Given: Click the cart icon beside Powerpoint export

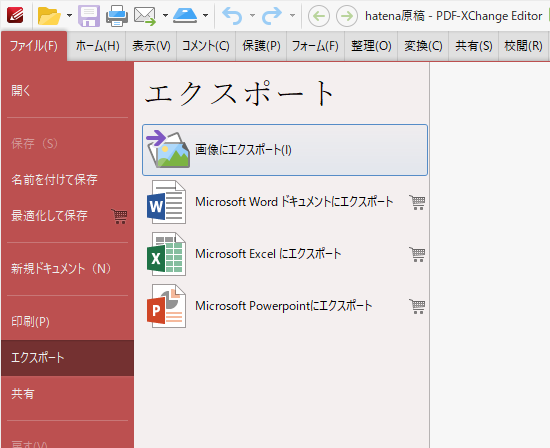Looking at the screenshot, I should click(x=417, y=306).
